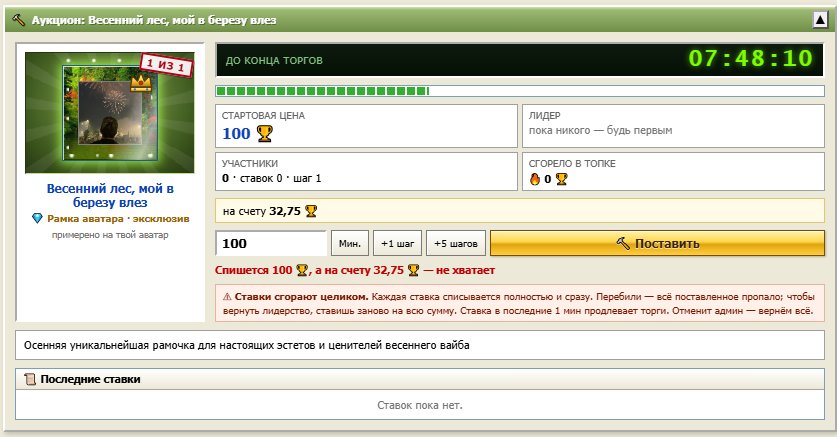The width and height of the screenshot is (837, 437).
Task: Click the crown icon on the avatar frame
Action: tap(140, 83)
